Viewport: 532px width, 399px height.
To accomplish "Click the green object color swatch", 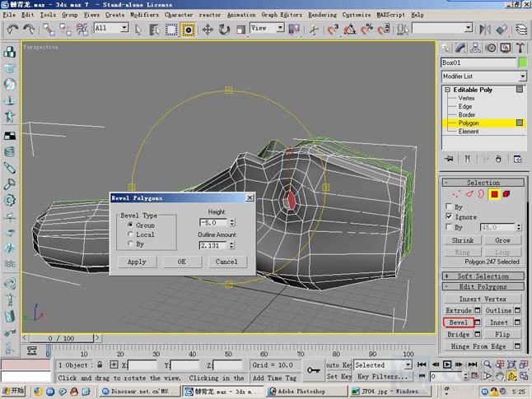I will [x=523, y=63].
